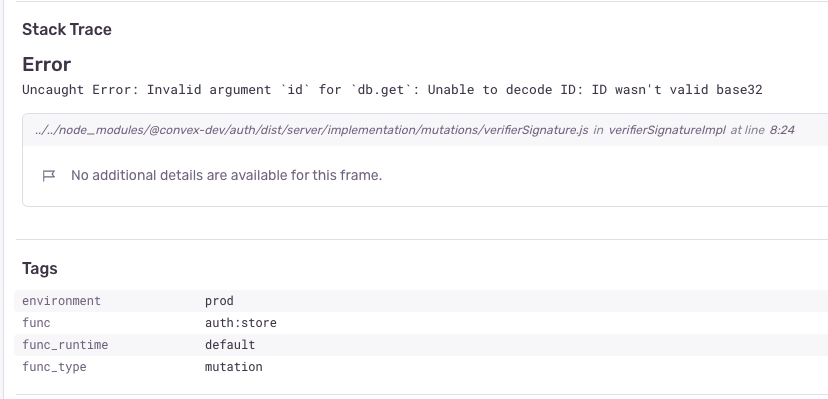Click the mutation tag value
Viewport: 828px width, 399px height.
point(233,367)
